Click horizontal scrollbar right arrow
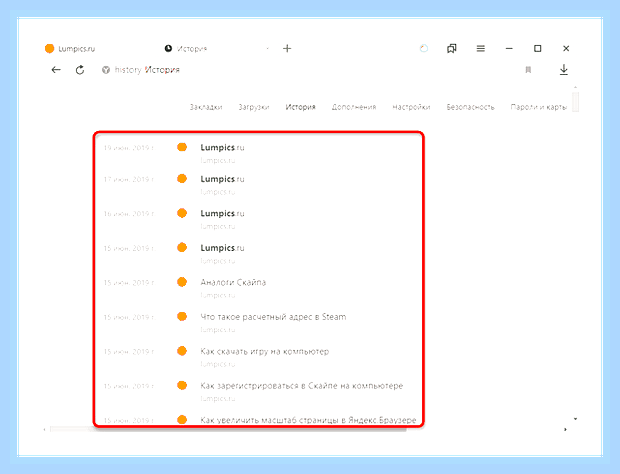Screen dimensions: 620x474 [x=565, y=429]
